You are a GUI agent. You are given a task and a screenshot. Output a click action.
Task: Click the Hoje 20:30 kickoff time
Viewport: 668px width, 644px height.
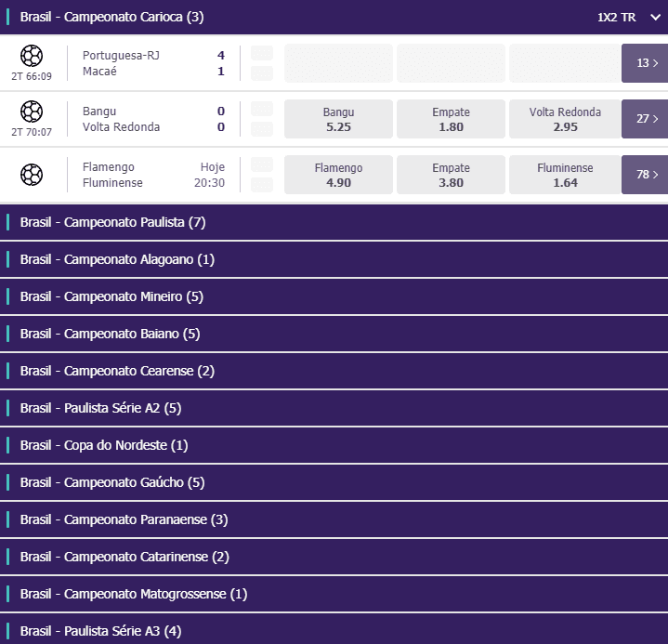(x=210, y=175)
